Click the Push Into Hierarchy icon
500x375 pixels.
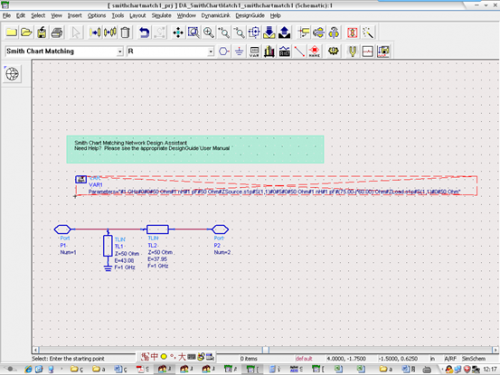(269, 33)
